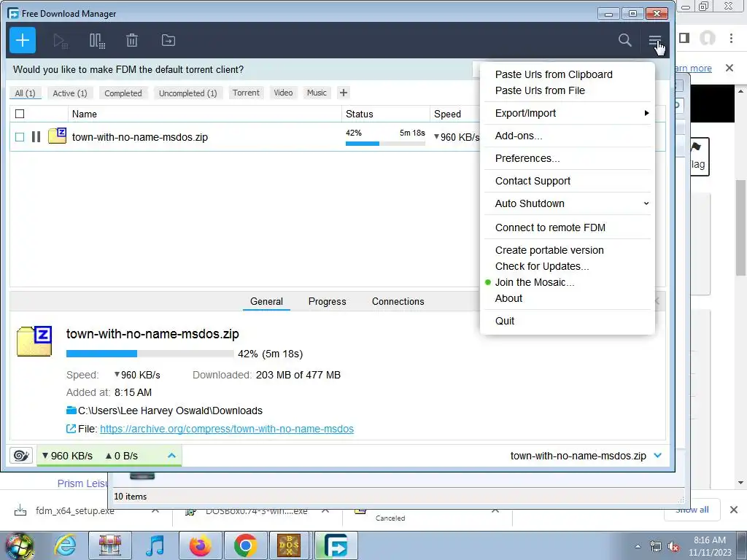This screenshot has width=747, height=560.
Task: Click the details panel progress bar
Action: (x=150, y=354)
